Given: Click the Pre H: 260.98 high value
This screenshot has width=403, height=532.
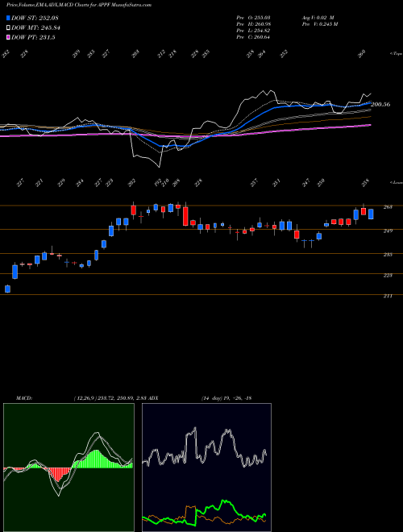Looking at the screenshot, I should pyautogui.click(x=253, y=24).
